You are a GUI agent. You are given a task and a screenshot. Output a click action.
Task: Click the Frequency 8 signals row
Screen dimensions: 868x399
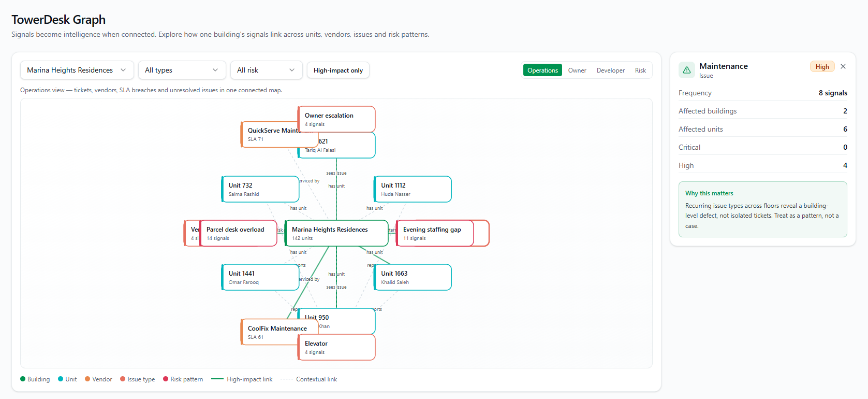[x=763, y=93]
